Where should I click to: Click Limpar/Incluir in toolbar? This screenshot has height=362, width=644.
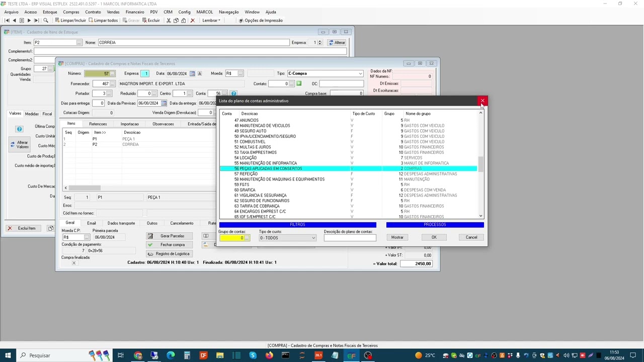70,21
